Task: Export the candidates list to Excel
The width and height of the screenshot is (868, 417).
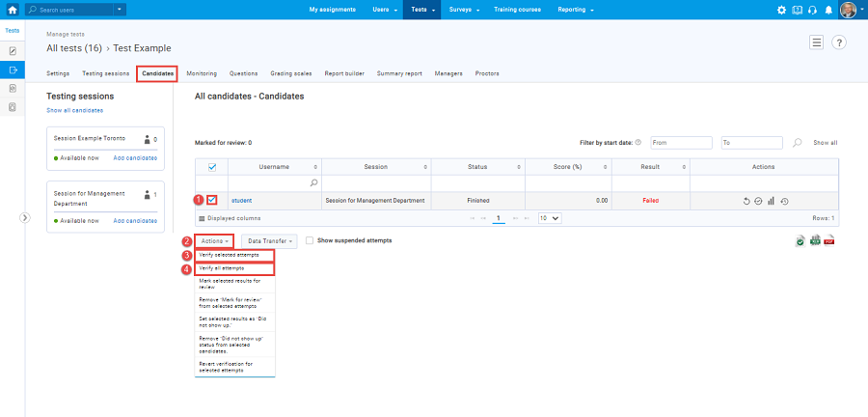Action: 814,240
